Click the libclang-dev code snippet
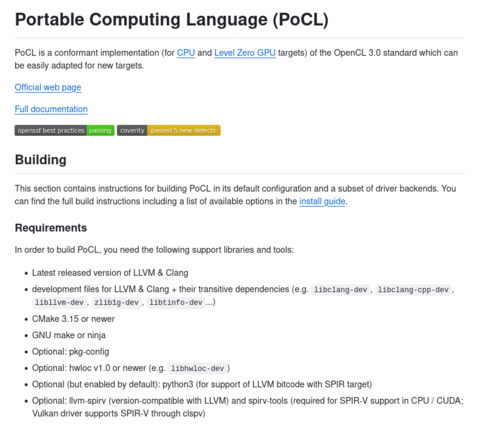480x431 pixels. pyautogui.click(x=340, y=290)
